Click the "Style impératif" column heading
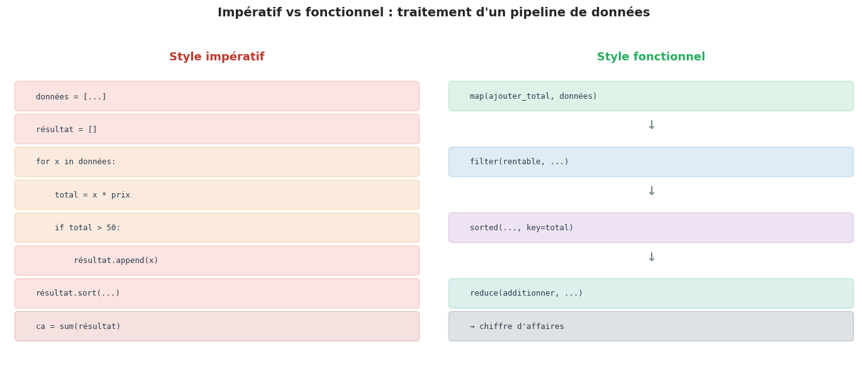The height and width of the screenshot is (385, 868). [217, 57]
